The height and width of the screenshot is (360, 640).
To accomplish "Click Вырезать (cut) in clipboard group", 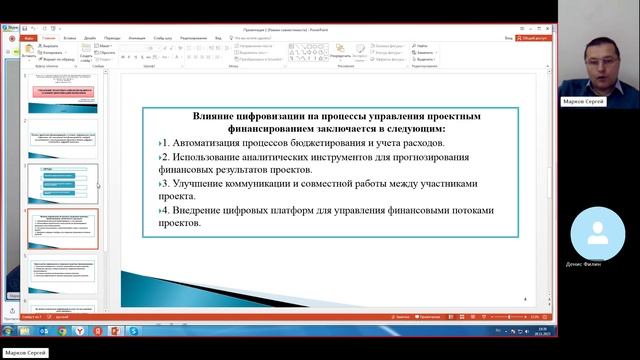I will coord(48,46).
